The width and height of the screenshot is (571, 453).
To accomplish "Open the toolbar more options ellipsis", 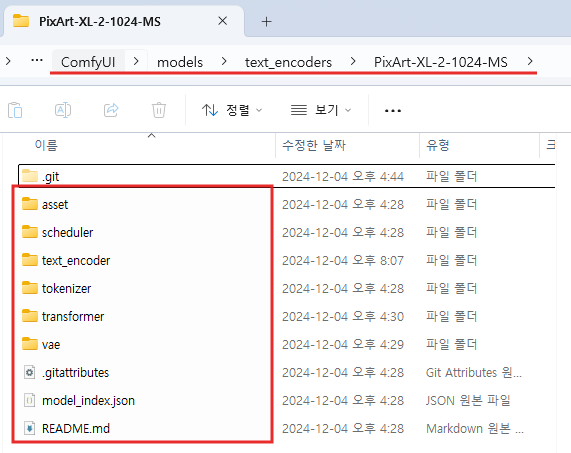I will click(393, 110).
